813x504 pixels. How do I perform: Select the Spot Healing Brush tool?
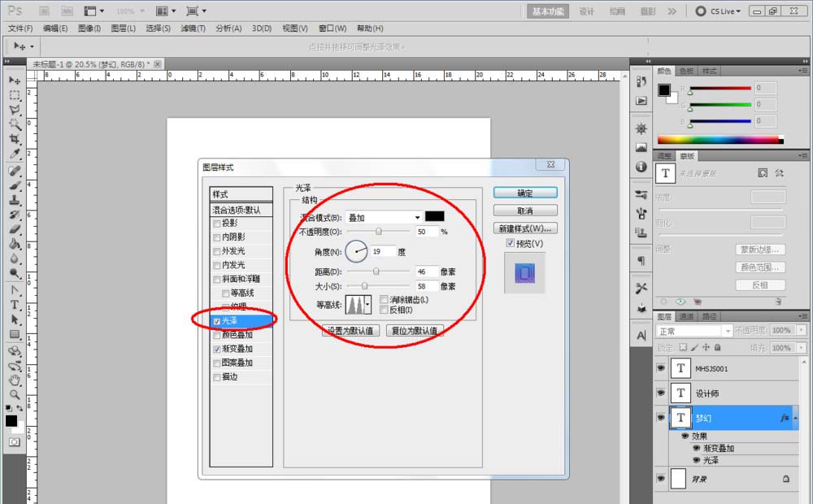click(x=15, y=171)
